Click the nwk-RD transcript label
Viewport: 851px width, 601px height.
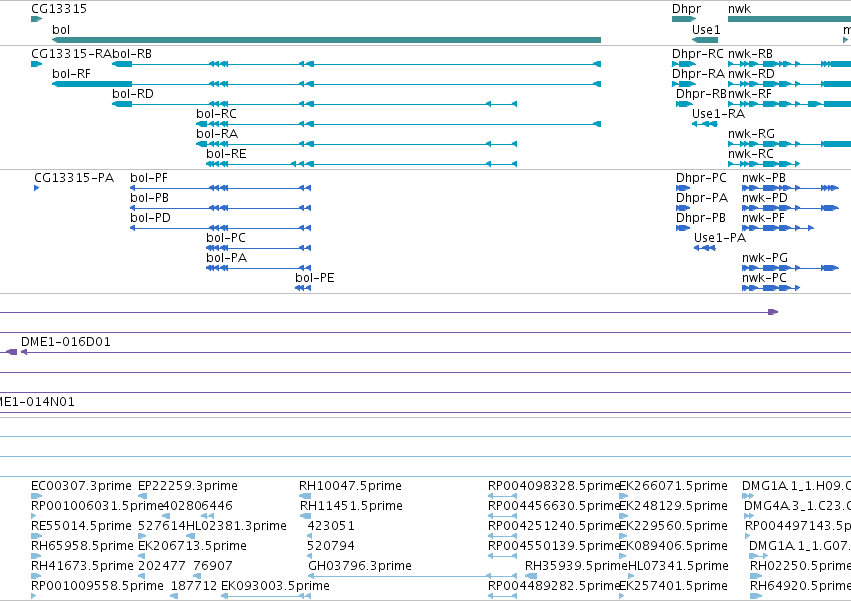[751, 74]
